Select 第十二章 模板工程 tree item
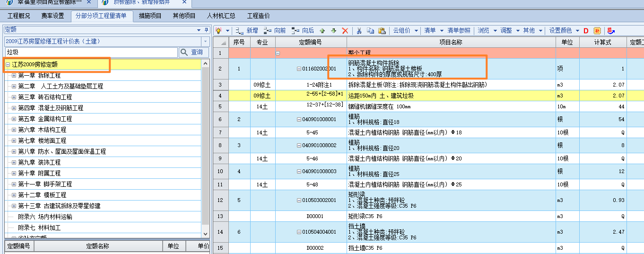This screenshot has height=254, width=644. (x=42, y=195)
